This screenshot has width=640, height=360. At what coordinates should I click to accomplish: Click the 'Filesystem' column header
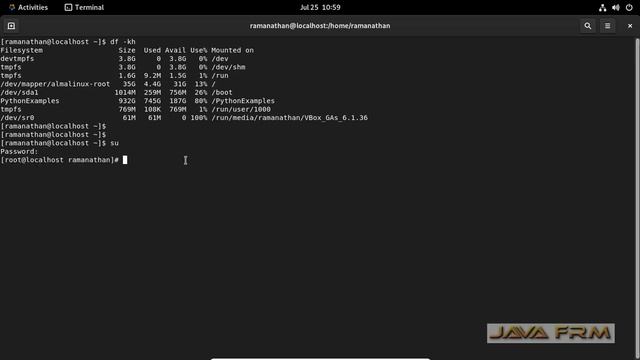pos(22,50)
